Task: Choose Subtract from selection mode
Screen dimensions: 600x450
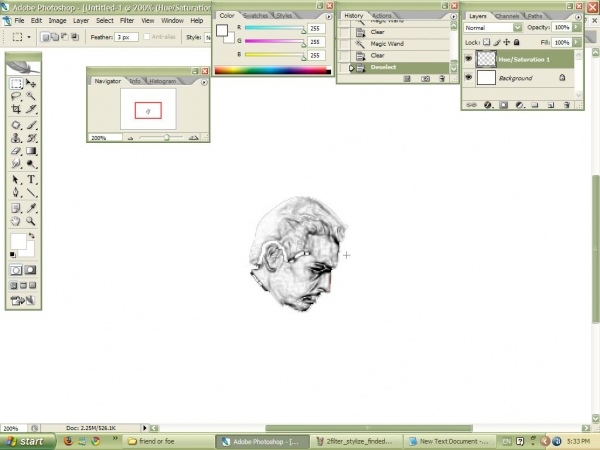Action: 65,37
